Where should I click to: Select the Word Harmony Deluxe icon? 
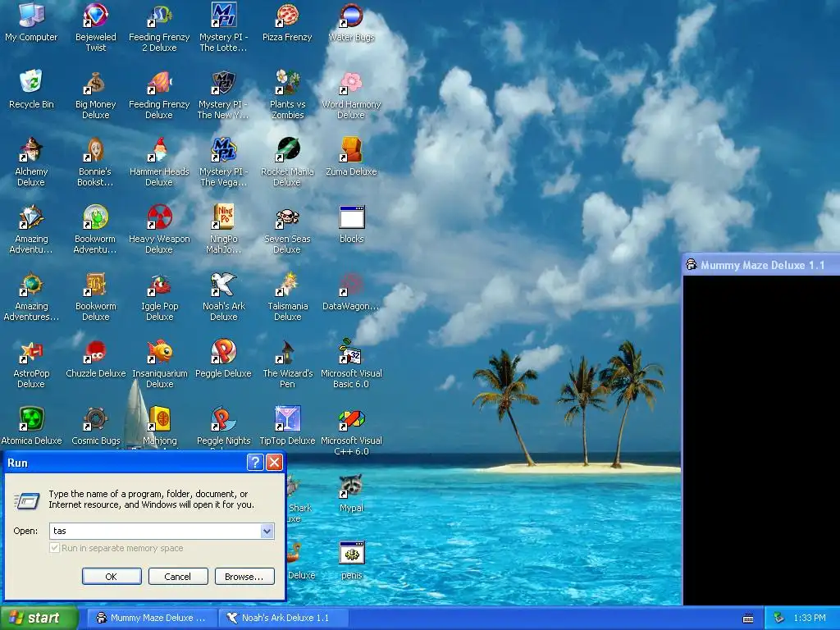point(351,94)
